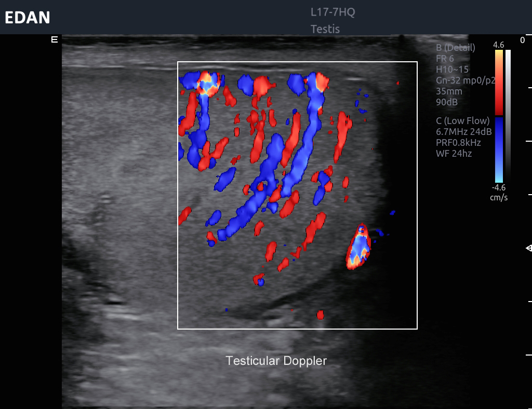Click the C (Low Flow) mode parameter
532x409 pixels.
tap(463, 121)
